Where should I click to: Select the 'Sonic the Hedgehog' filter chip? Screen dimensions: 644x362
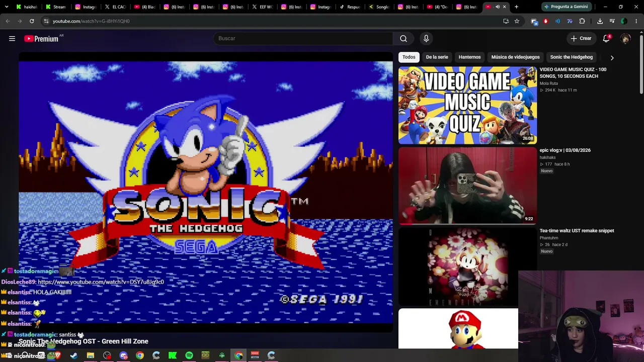(572, 57)
